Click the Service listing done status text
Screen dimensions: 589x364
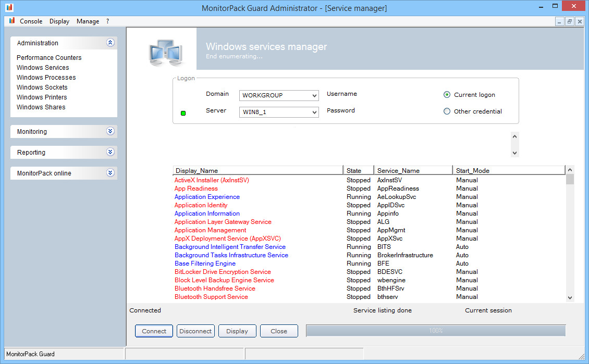click(x=383, y=310)
